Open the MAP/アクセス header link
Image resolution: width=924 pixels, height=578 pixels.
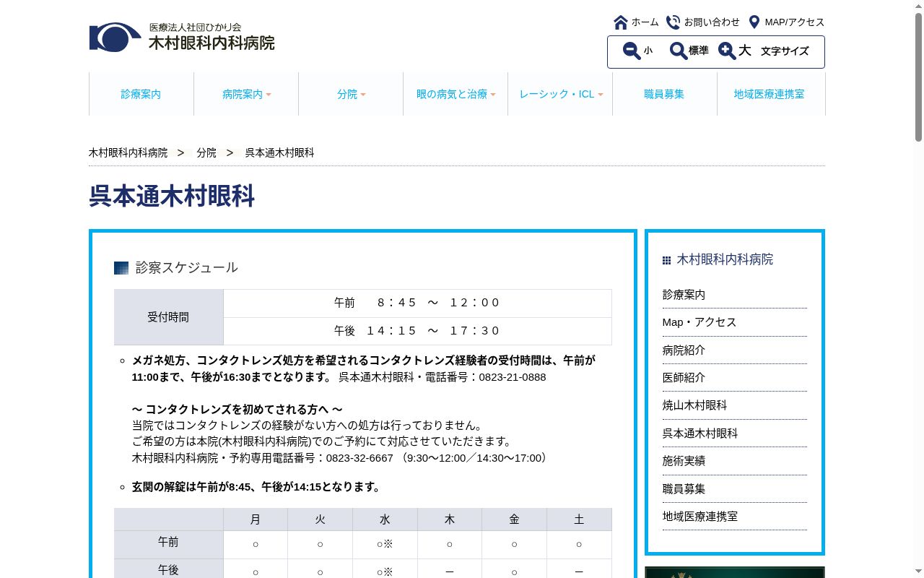coord(794,22)
